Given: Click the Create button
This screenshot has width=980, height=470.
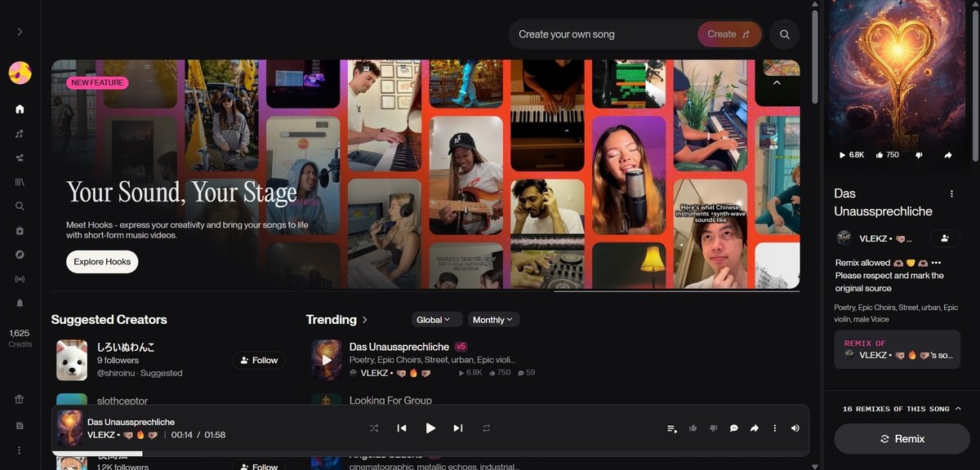Looking at the screenshot, I should [729, 34].
